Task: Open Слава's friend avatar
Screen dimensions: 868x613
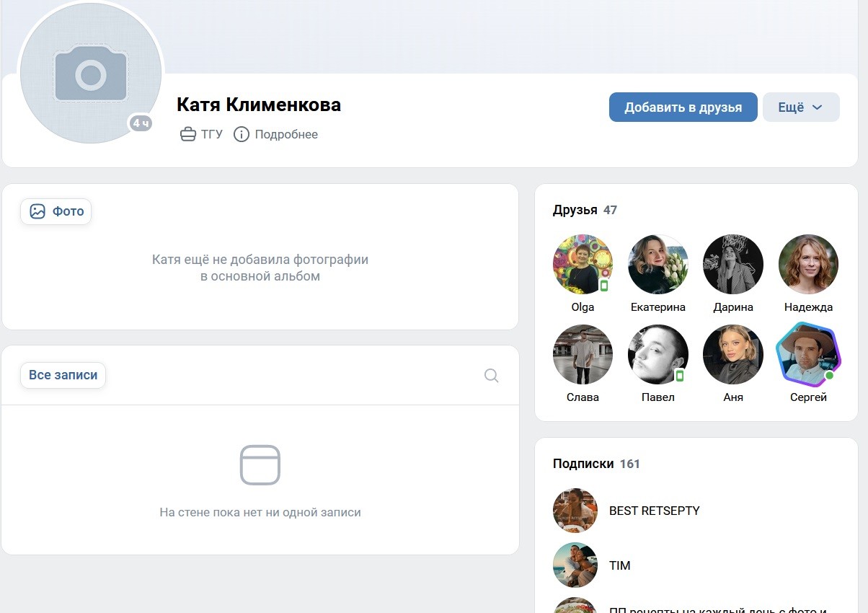Action: pyautogui.click(x=583, y=354)
